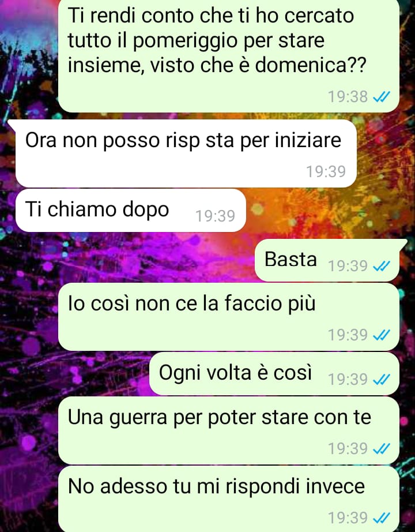Select the 'Ti rendi conto che ti ho cercato' message
415x532 pixels.
(229, 56)
